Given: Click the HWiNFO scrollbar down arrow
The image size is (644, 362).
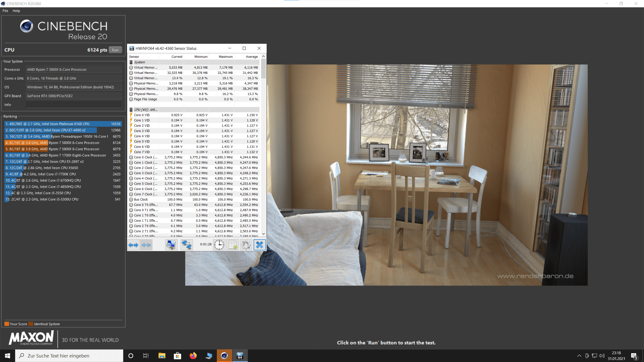Looking at the screenshot, I should click(263, 234).
